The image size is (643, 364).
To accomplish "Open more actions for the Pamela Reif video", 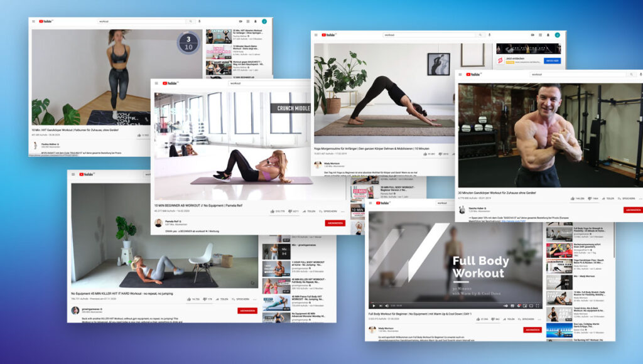I will (x=342, y=211).
